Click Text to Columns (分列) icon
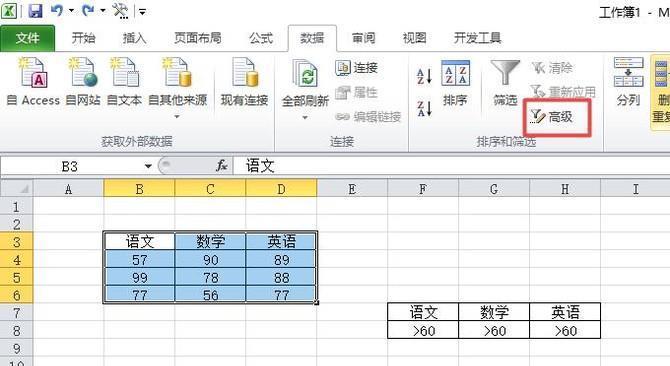The width and height of the screenshot is (670, 366). [x=628, y=82]
